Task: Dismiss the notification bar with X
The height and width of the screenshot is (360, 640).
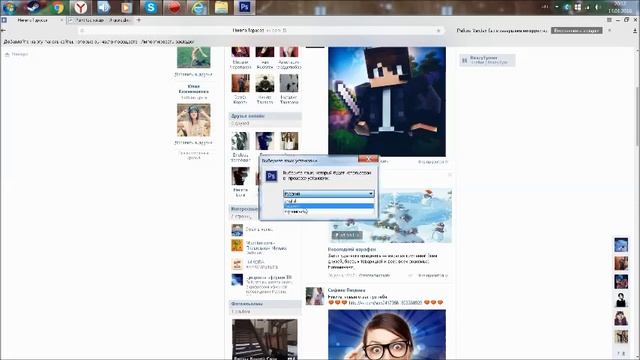Action: pyautogui.click(x=610, y=31)
